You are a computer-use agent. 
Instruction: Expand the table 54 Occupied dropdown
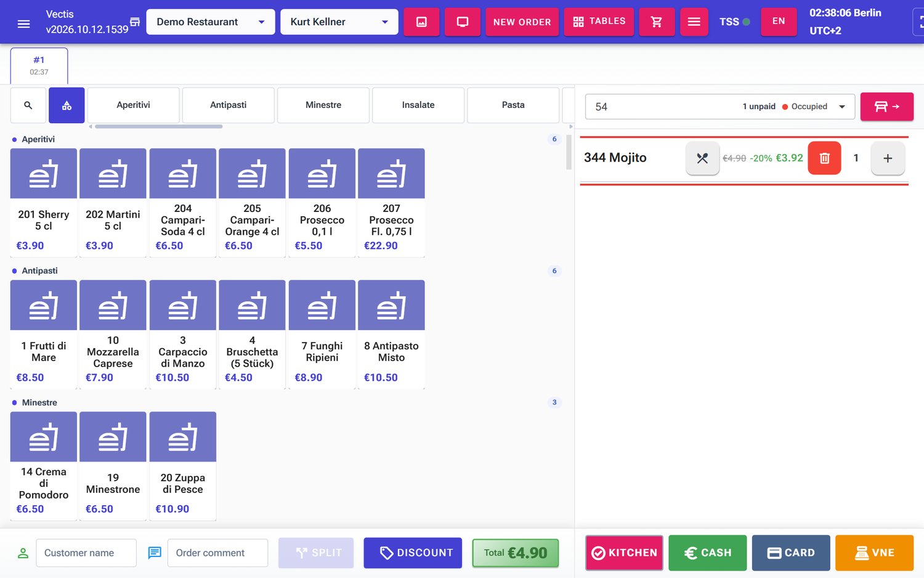tap(720, 107)
